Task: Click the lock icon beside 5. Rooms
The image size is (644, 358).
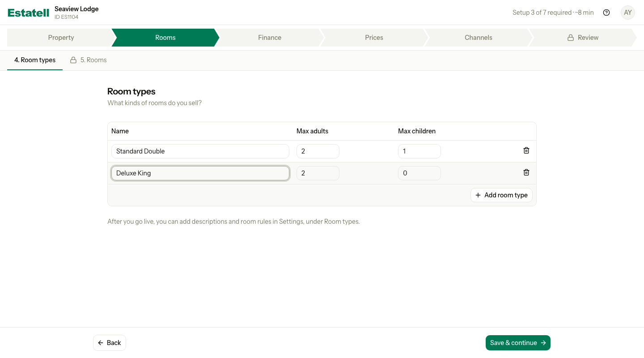Action: pyautogui.click(x=73, y=60)
